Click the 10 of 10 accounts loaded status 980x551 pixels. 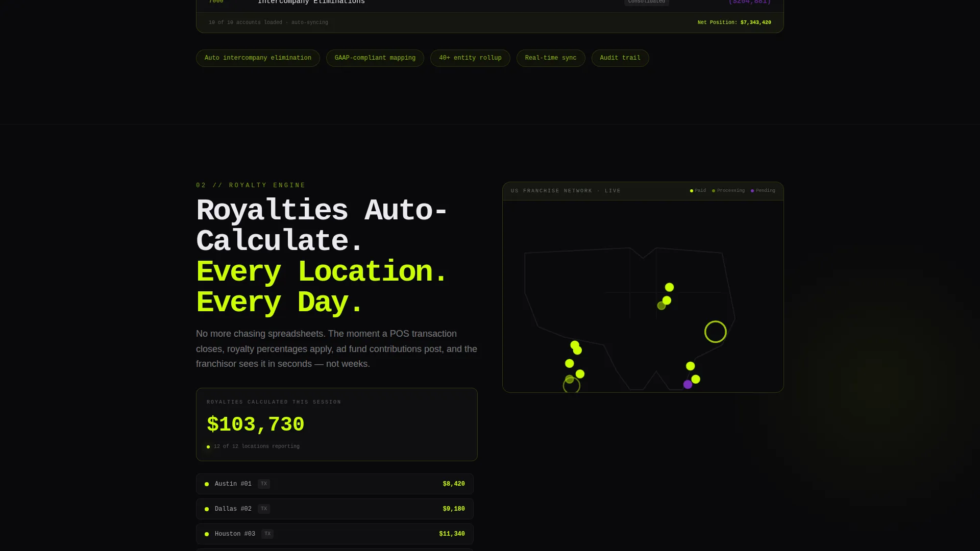point(268,22)
